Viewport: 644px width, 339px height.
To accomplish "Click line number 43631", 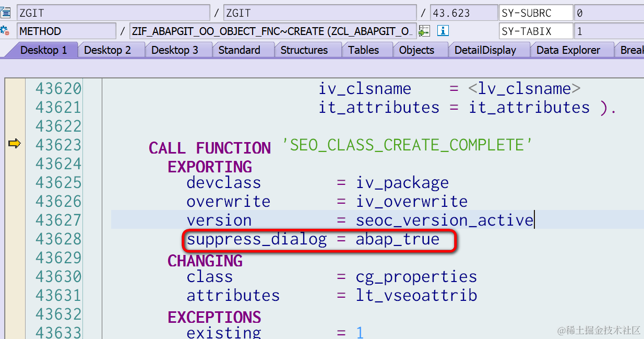I will click(58, 295).
